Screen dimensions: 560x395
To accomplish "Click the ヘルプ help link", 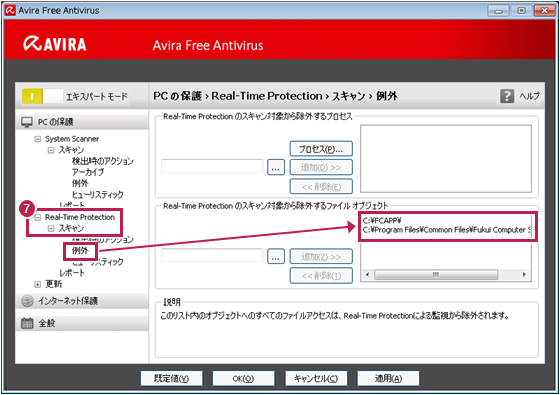I will (x=529, y=96).
